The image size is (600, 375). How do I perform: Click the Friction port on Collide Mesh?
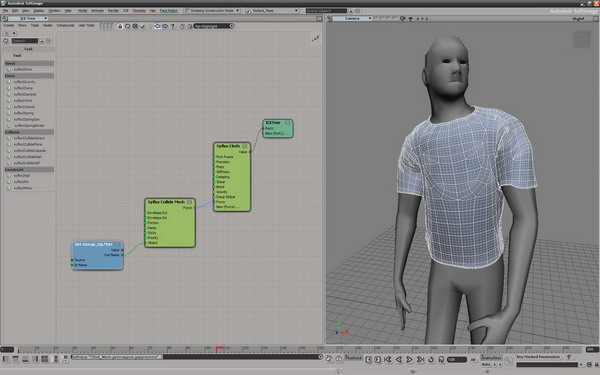pyautogui.click(x=145, y=223)
